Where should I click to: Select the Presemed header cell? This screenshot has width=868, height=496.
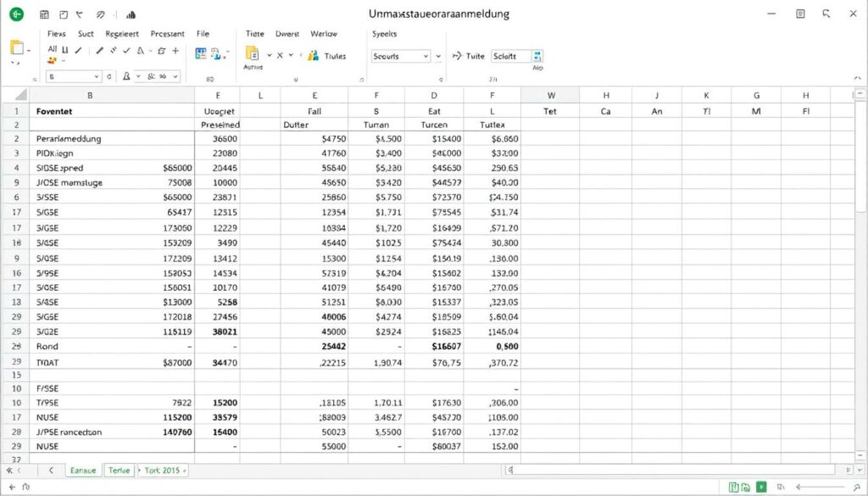pyautogui.click(x=218, y=125)
